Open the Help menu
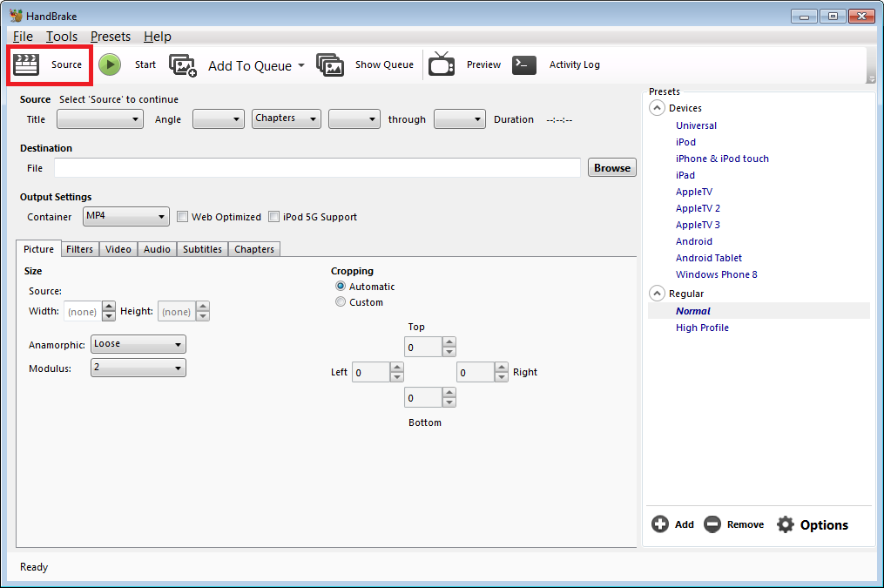 [158, 37]
